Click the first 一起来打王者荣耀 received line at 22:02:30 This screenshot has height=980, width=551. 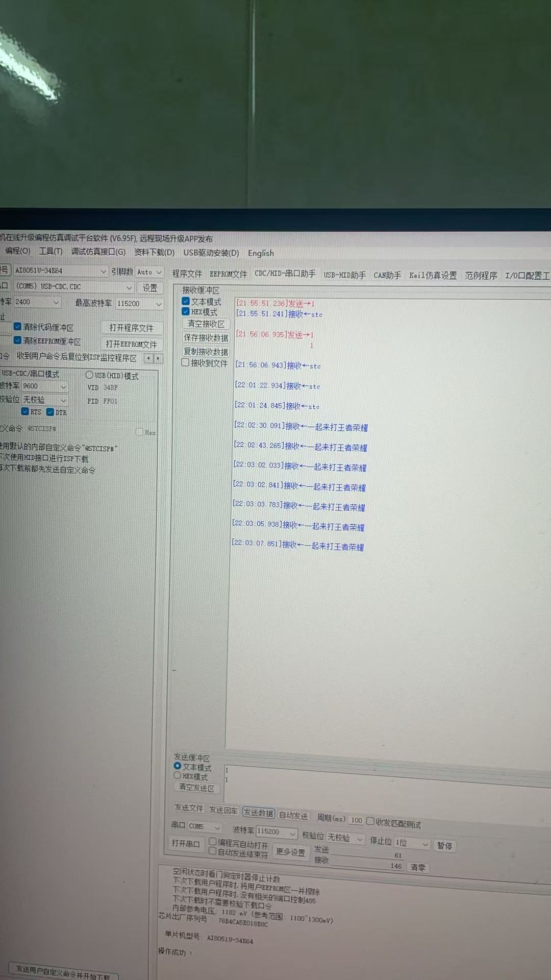(301, 427)
